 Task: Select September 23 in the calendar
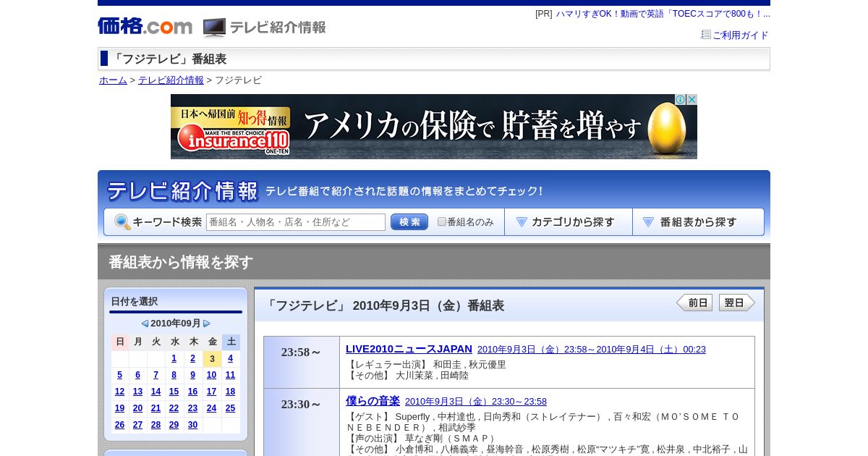pyautogui.click(x=192, y=408)
